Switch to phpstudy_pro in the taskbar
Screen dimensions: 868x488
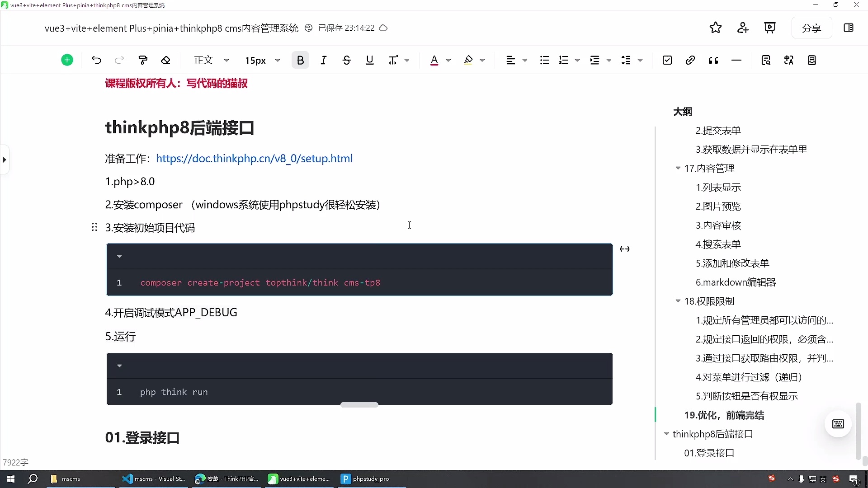[365, 479]
